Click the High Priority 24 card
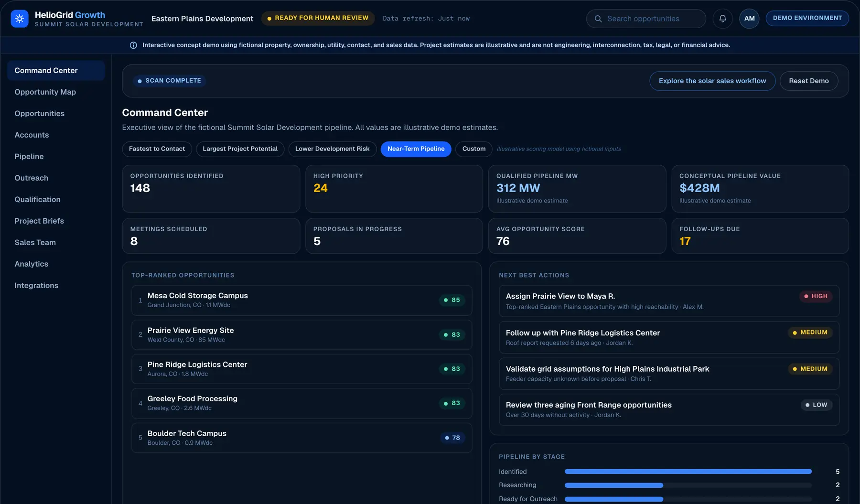Image resolution: width=860 pixels, height=504 pixels. [x=394, y=189]
